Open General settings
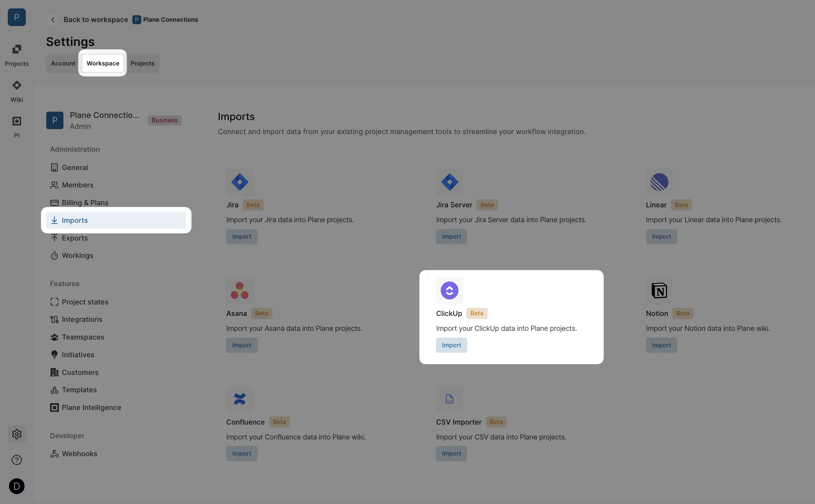Image resolution: width=815 pixels, height=504 pixels. click(116, 168)
